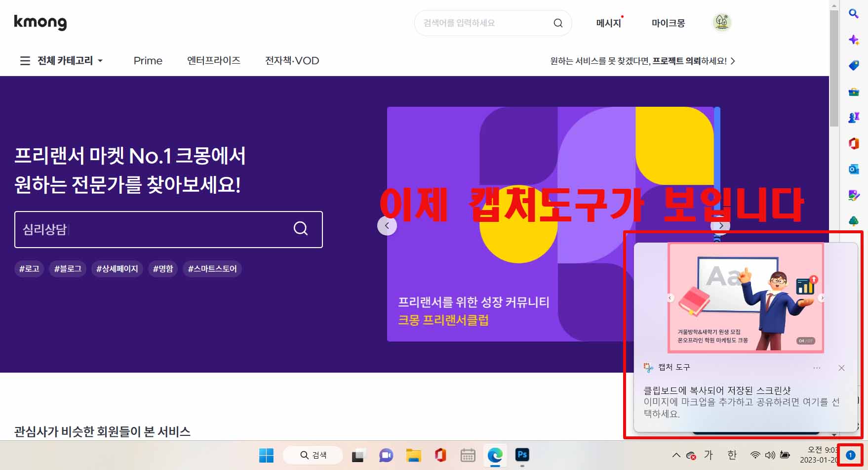Open File Explorer from the taskbar
Viewport: 868px width, 470px height.
(413, 455)
